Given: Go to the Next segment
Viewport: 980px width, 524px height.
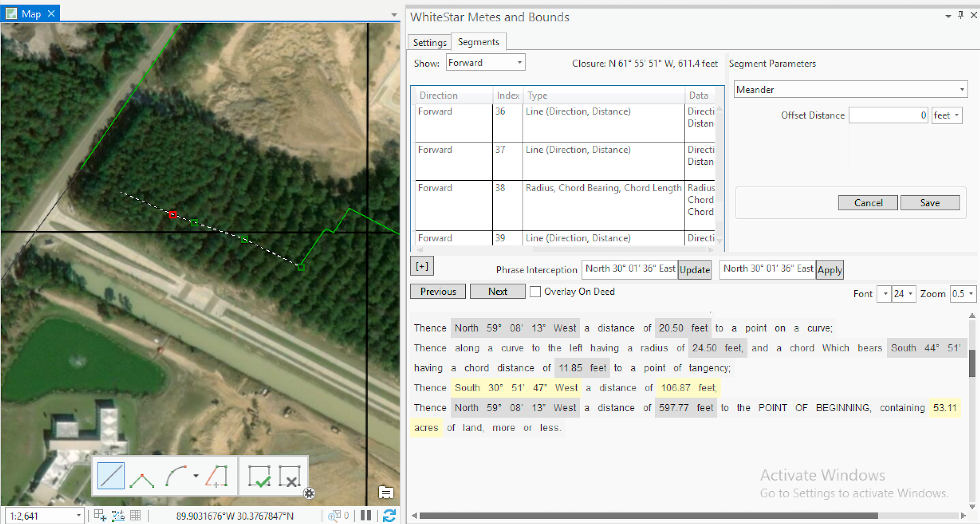Looking at the screenshot, I should tap(498, 292).
